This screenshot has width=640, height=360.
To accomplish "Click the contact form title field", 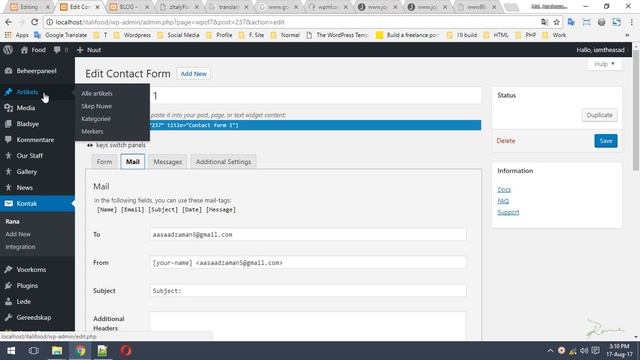I will pyautogui.click(x=315, y=96).
